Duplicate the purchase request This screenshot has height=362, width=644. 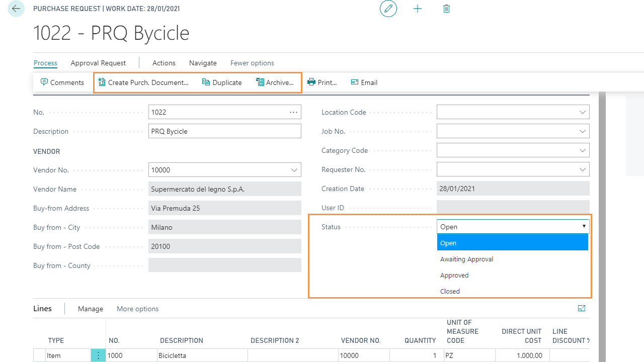pyautogui.click(x=222, y=82)
